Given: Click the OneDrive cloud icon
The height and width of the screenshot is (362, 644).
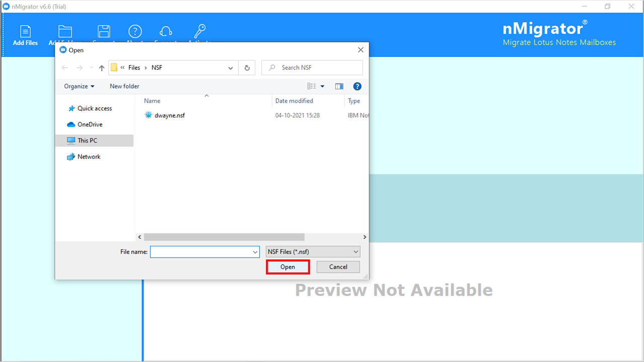Looking at the screenshot, I should [71, 124].
